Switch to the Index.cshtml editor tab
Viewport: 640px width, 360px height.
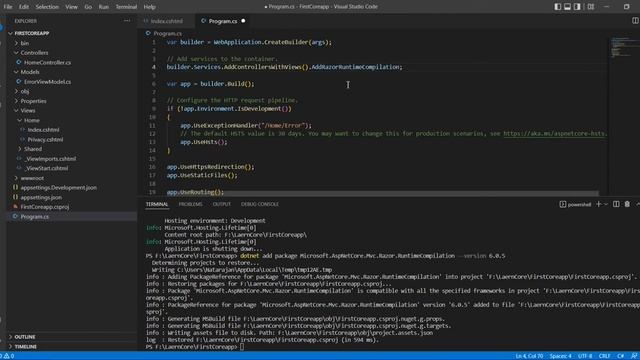tap(167, 21)
